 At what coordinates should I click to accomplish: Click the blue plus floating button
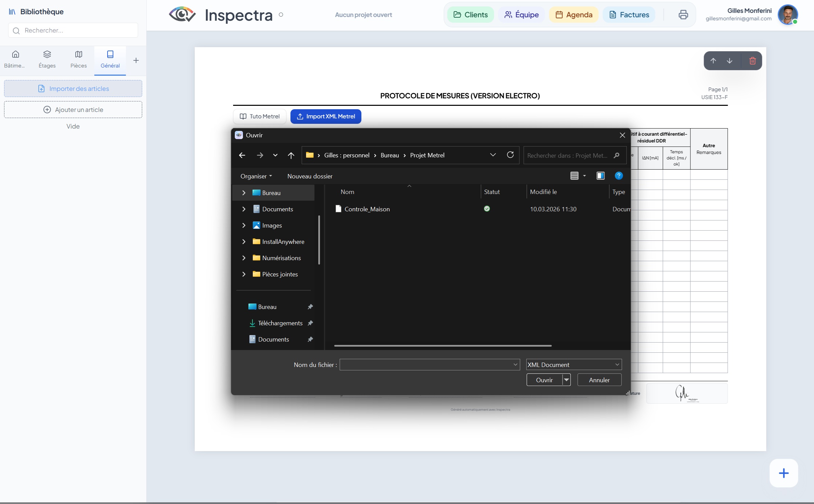click(x=783, y=473)
